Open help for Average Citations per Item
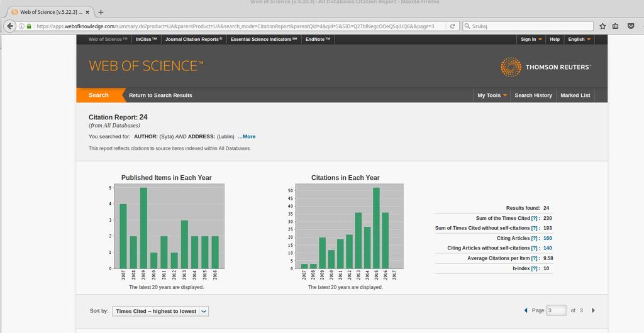The width and height of the screenshot is (644, 333). coord(535,258)
